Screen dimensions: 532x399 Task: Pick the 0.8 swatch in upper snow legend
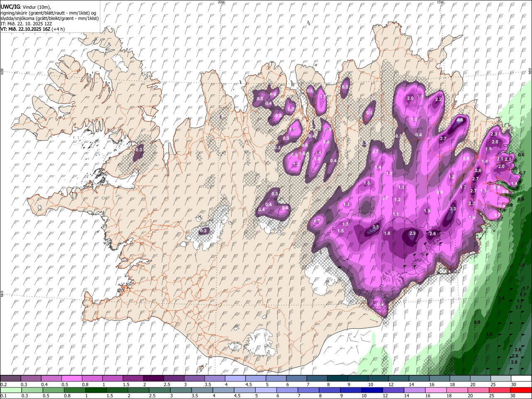point(92,379)
